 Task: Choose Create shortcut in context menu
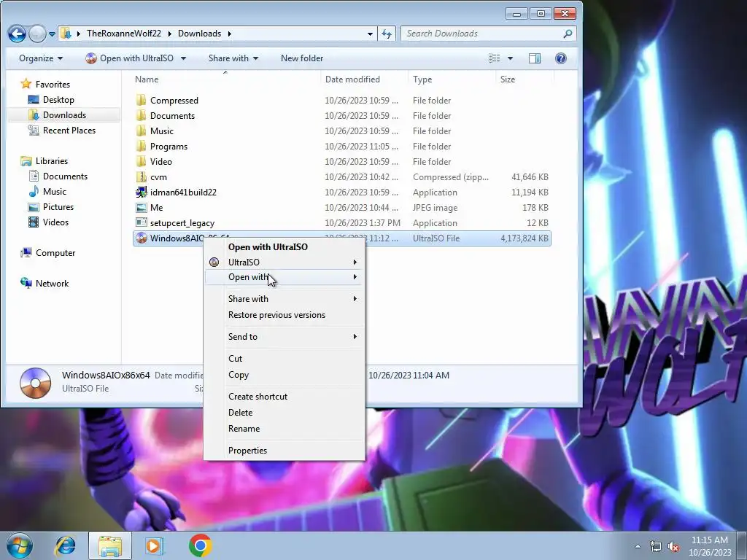[x=285, y=396]
